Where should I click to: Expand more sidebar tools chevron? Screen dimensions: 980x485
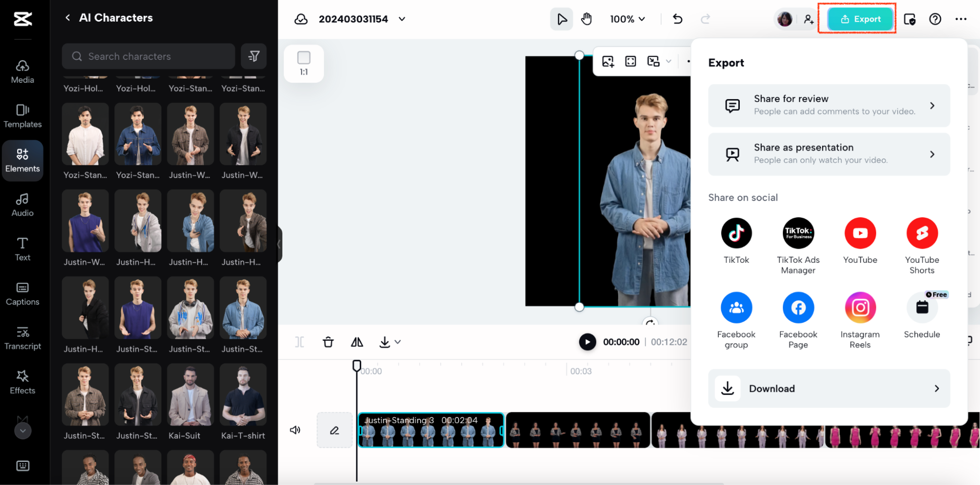[23, 431]
